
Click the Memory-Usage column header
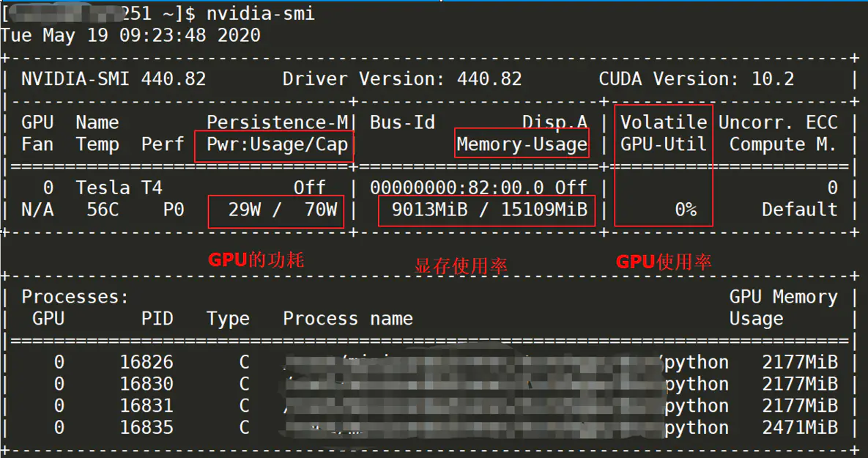[522, 144]
